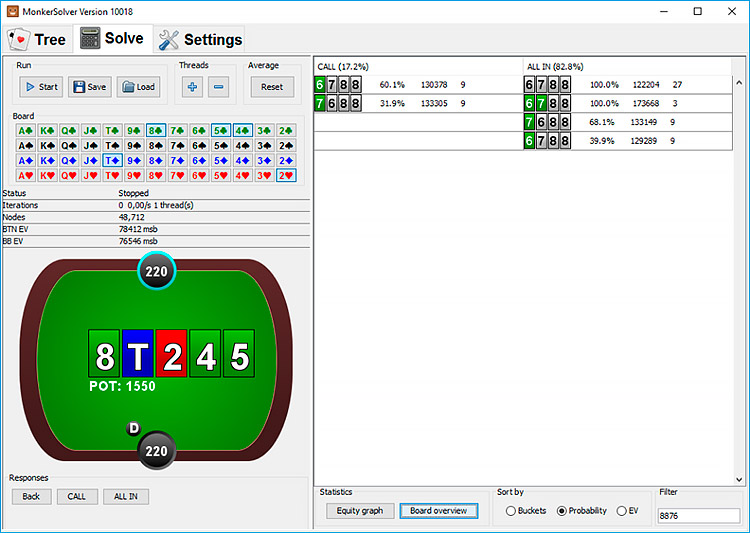Open the Equity graph statistics
Image resolution: width=750 pixels, height=533 pixels.
point(360,511)
